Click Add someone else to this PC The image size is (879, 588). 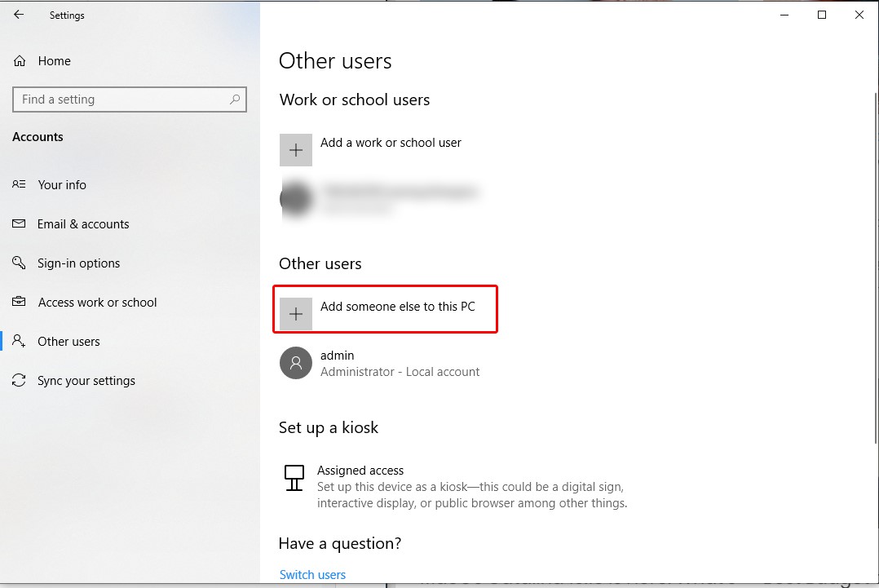coord(385,309)
